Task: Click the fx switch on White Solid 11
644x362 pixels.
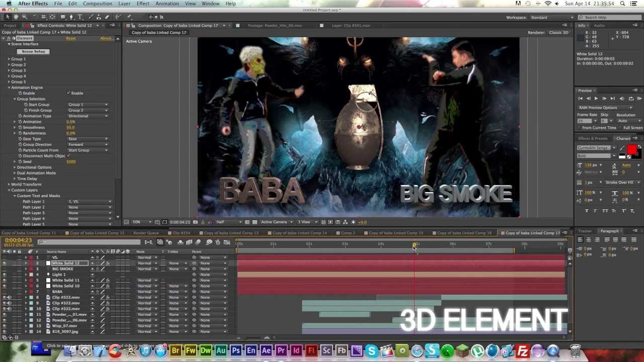Action: pyautogui.click(x=108, y=280)
